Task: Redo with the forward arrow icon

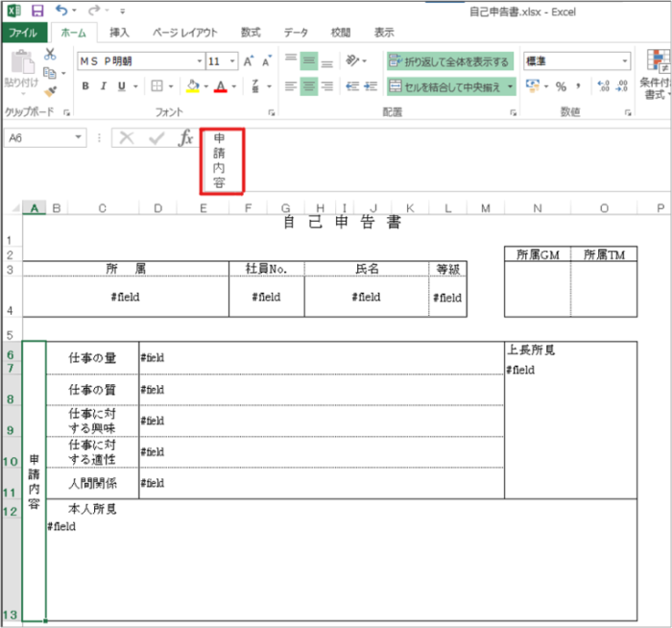Action: [x=94, y=11]
